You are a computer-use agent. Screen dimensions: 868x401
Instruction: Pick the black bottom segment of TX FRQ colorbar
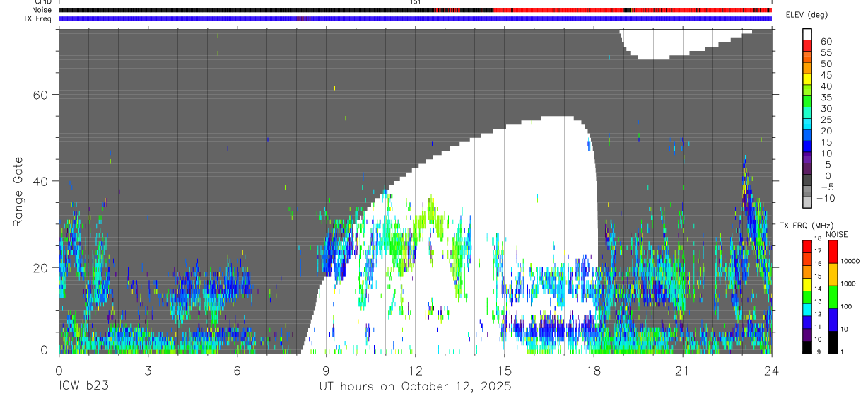click(x=807, y=347)
